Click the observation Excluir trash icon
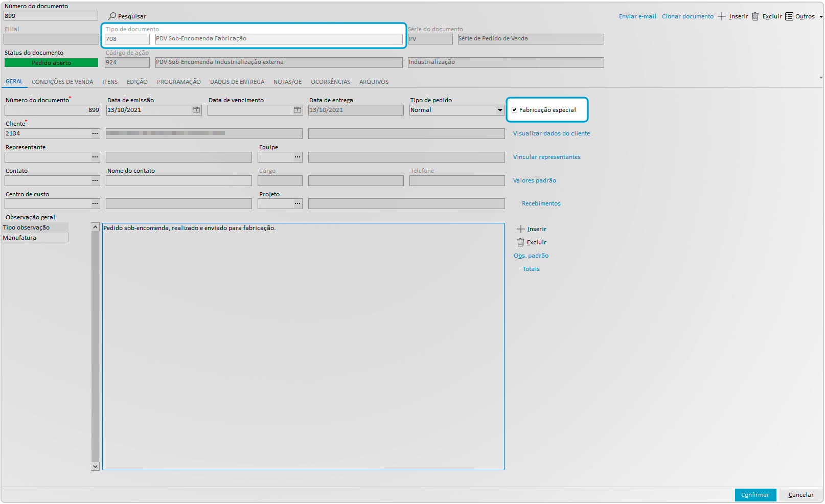The width and height of the screenshot is (825, 504). 520,242
